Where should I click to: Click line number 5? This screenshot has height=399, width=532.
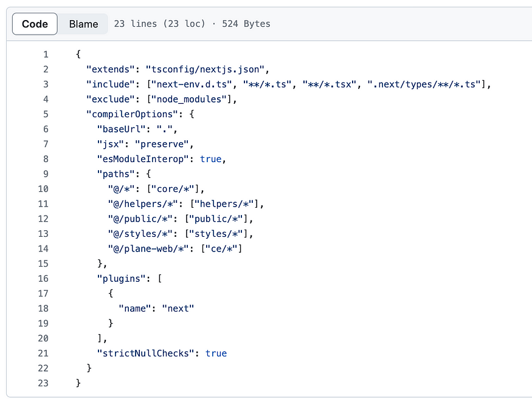coord(46,114)
